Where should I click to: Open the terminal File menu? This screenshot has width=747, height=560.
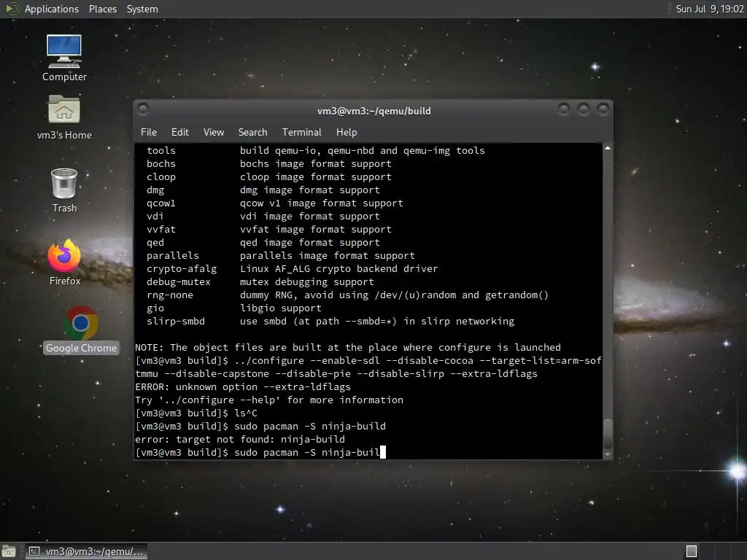[x=149, y=133]
